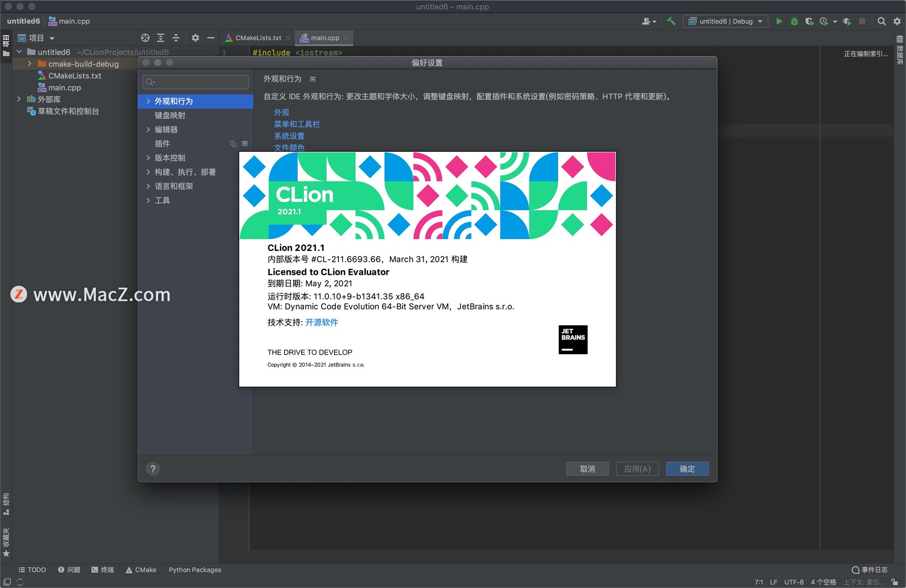Click the background tasks spinner in status bar
The width and height of the screenshot is (906, 588).
20,582
